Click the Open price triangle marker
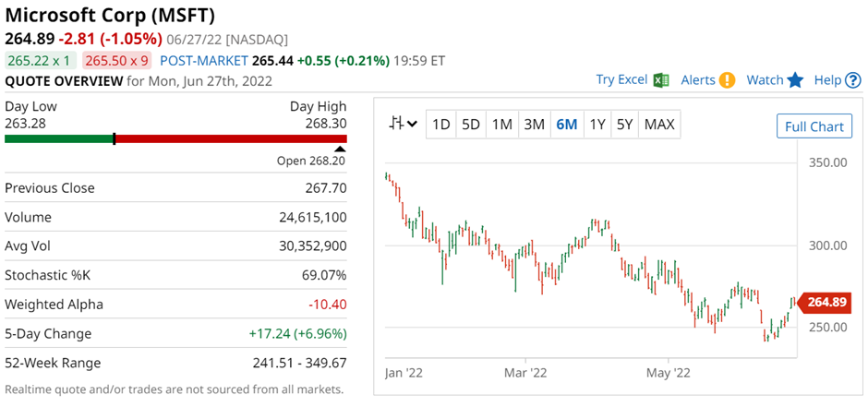868x407 pixels. (340, 149)
